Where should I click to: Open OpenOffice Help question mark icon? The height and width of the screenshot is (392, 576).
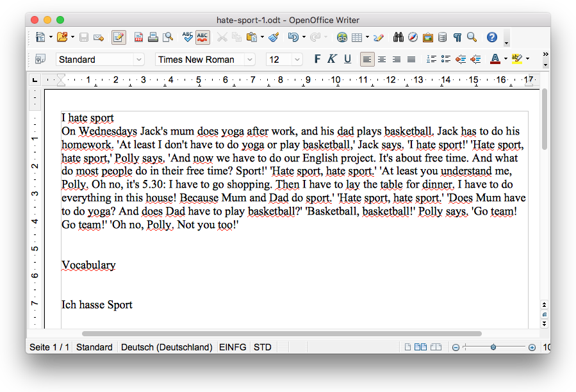point(492,37)
